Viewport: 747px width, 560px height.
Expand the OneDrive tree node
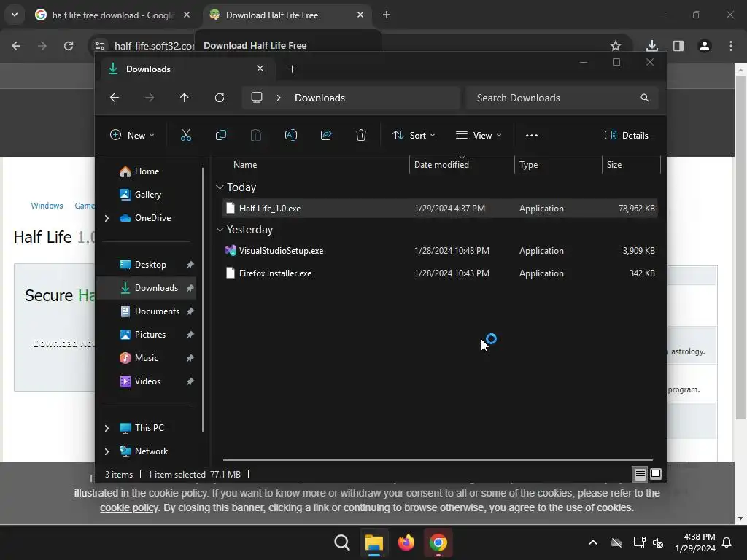(107, 218)
